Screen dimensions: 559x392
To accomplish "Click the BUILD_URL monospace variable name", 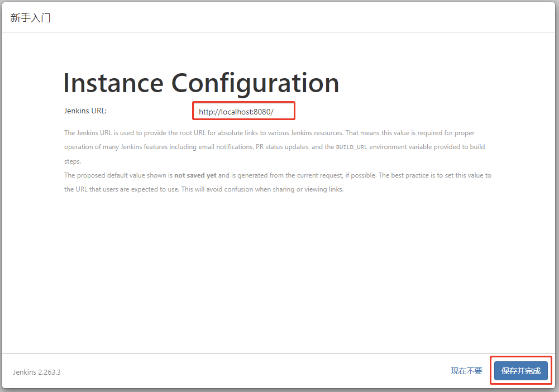I will coord(351,147).
